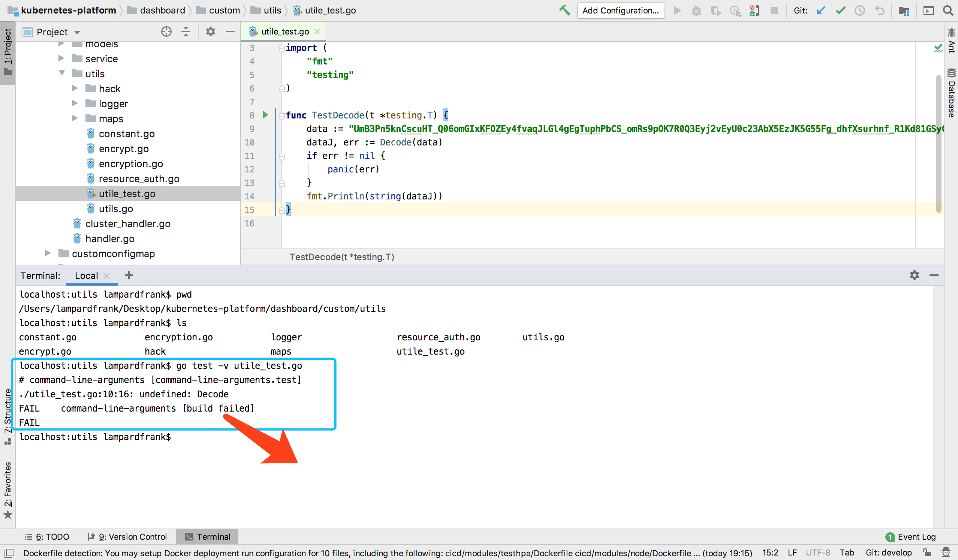The height and width of the screenshot is (560, 958).
Task: Run TestDecode via the gutter arrow
Action: point(265,115)
